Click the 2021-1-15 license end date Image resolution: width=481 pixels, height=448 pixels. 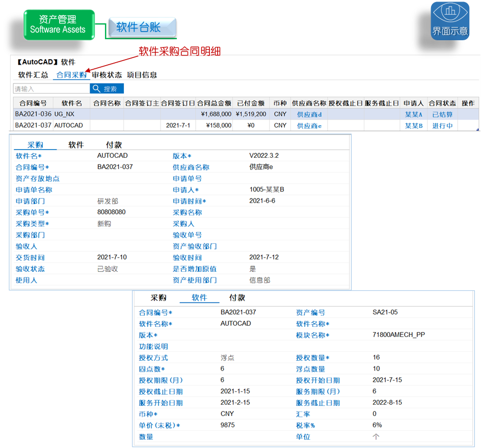(x=235, y=391)
